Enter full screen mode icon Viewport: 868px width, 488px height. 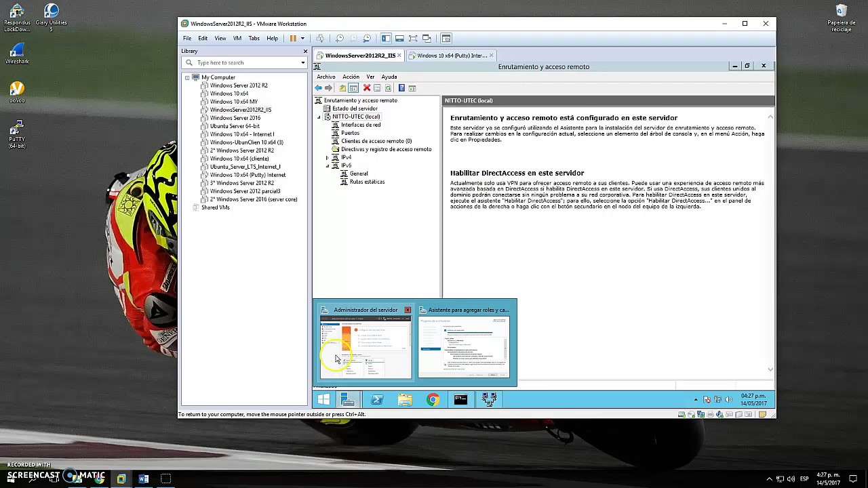[x=413, y=39]
